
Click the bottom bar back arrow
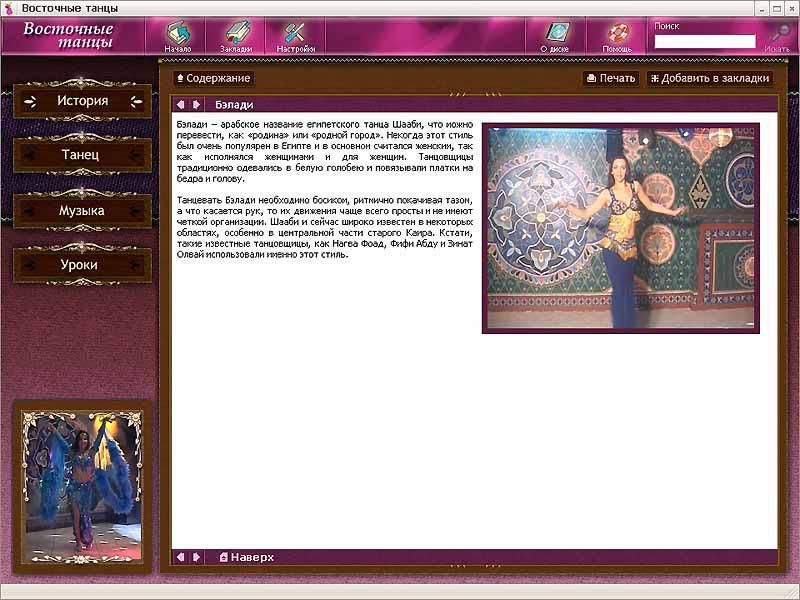180,557
